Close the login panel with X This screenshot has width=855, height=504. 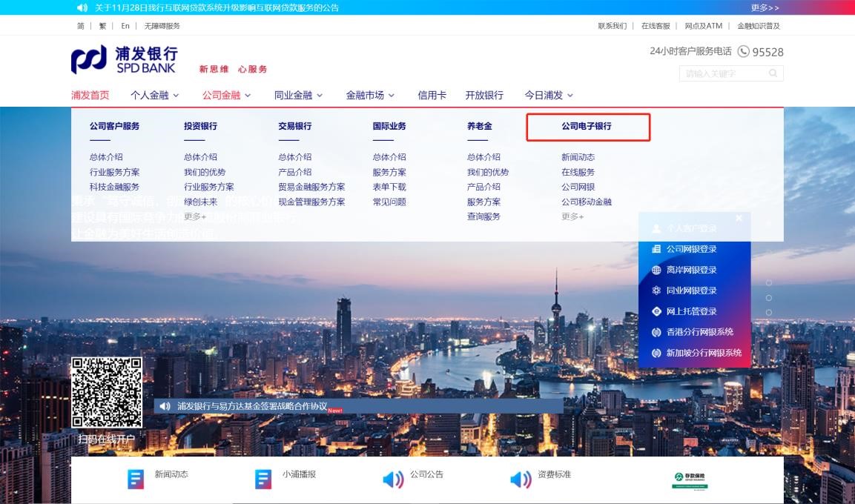[739, 218]
